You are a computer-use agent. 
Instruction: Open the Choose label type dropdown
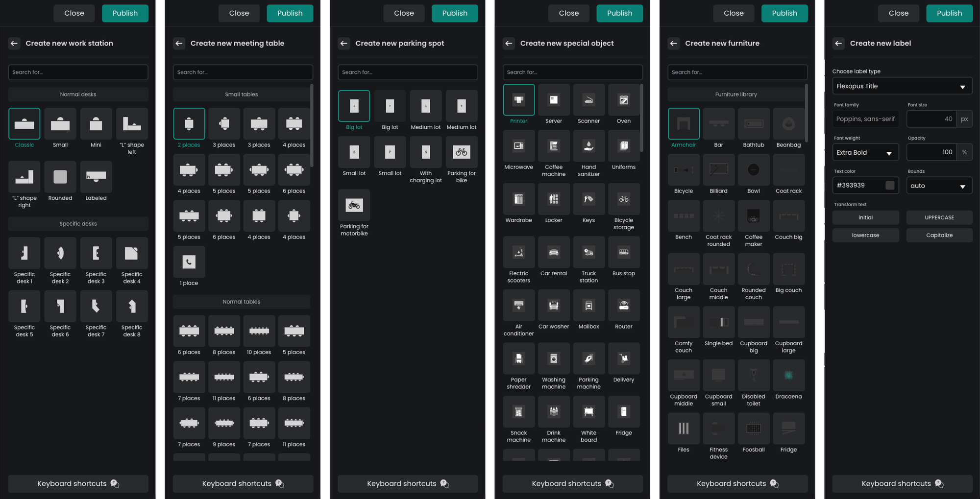(x=902, y=86)
